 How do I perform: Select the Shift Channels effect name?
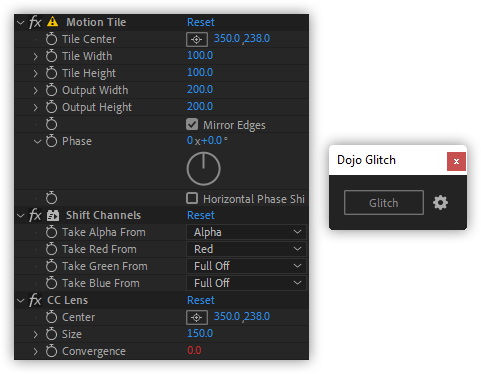[103, 215]
